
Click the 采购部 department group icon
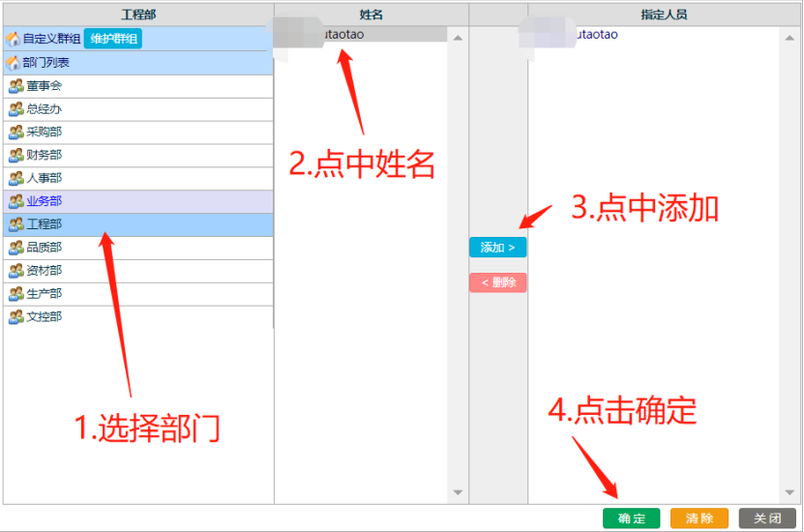(15, 133)
